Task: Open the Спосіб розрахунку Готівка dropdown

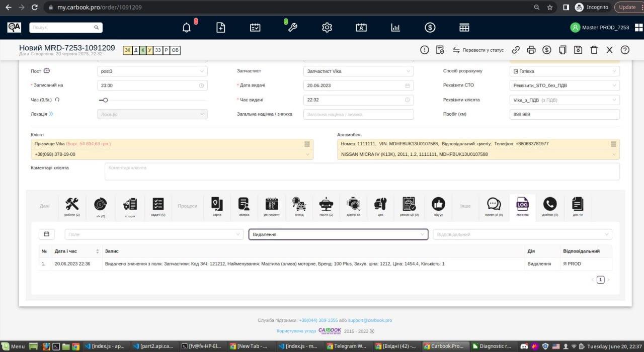Action: click(564, 71)
